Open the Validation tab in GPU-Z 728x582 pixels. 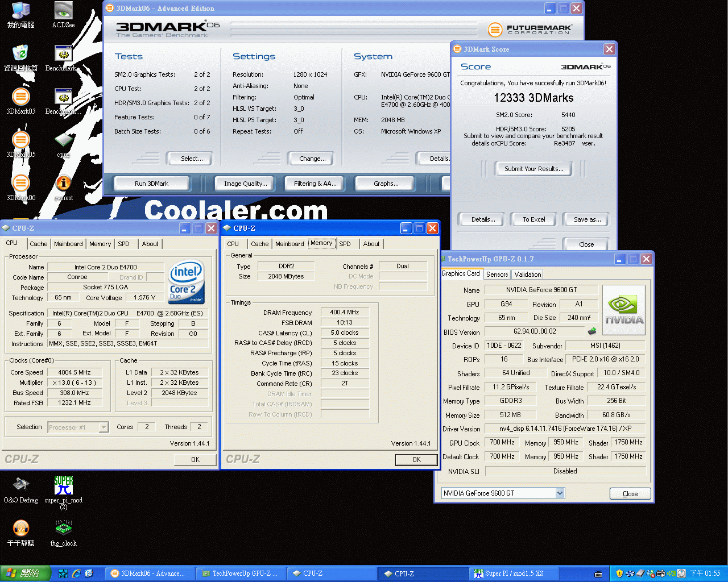528,274
